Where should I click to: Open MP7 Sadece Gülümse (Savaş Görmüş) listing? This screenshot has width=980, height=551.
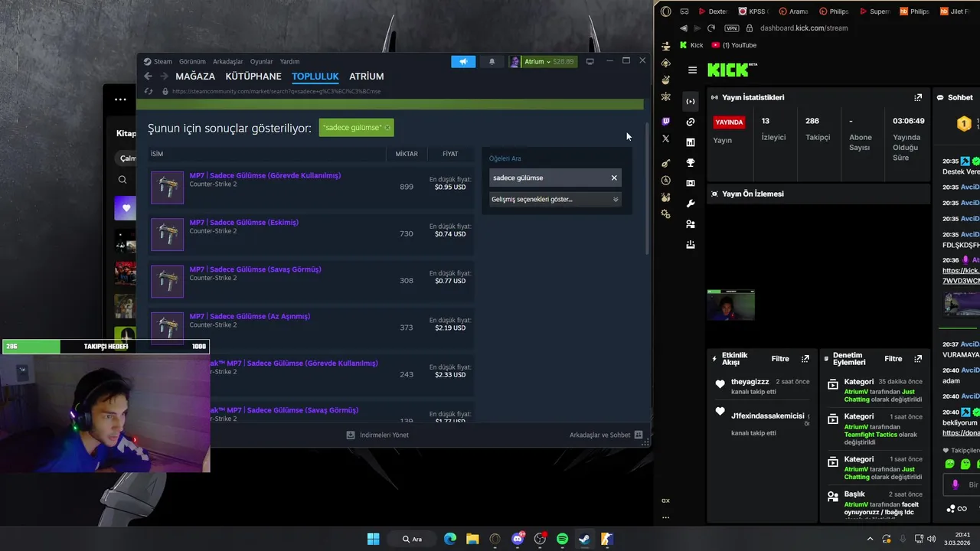pyautogui.click(x=256, y=269)
